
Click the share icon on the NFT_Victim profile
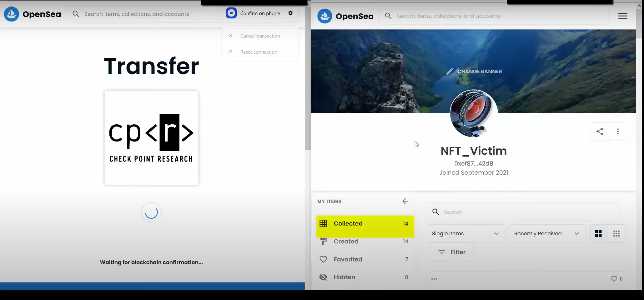point(600,131)
